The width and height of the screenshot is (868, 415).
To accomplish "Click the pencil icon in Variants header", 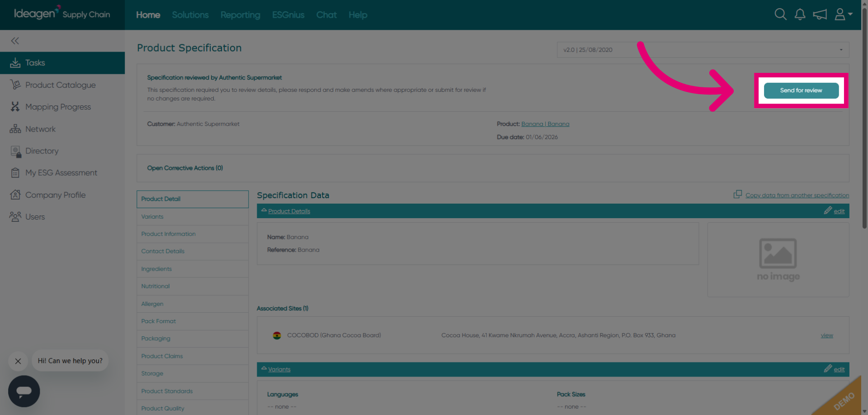I will pos(827,369).
